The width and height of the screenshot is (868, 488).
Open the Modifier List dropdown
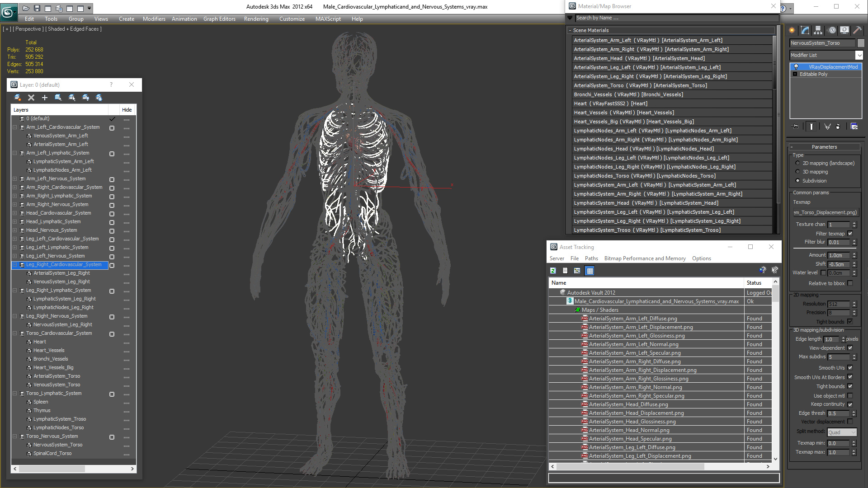coord(859,55)
